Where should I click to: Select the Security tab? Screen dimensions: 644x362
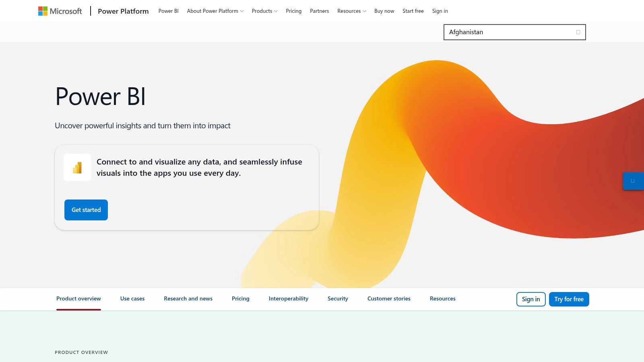(338, 298)
